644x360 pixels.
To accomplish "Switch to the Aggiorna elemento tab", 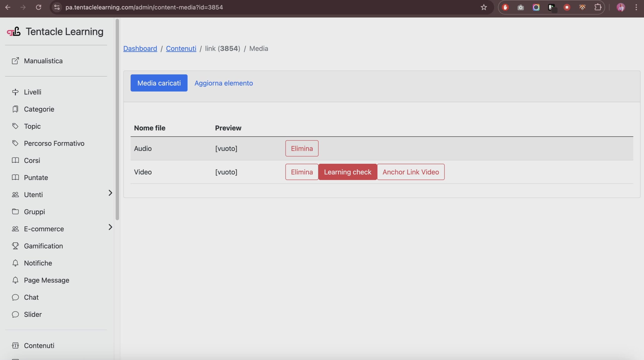I will 223,83.
